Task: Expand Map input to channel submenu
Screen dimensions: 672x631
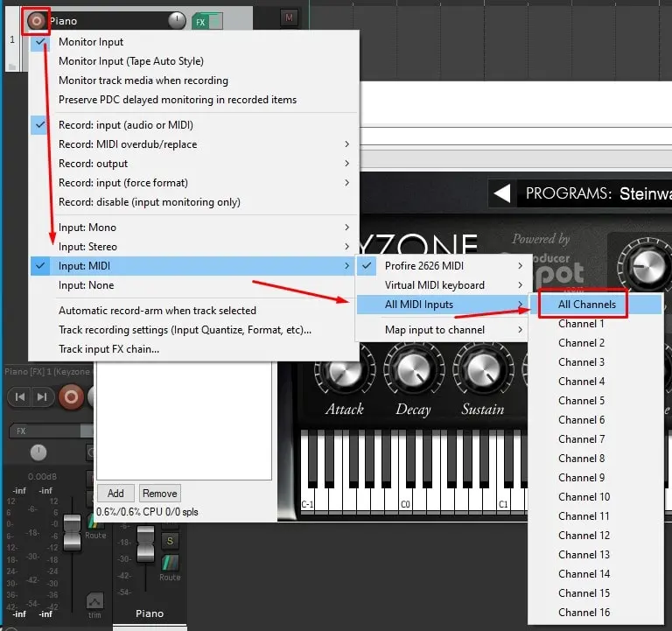Action: coord(442,330)
